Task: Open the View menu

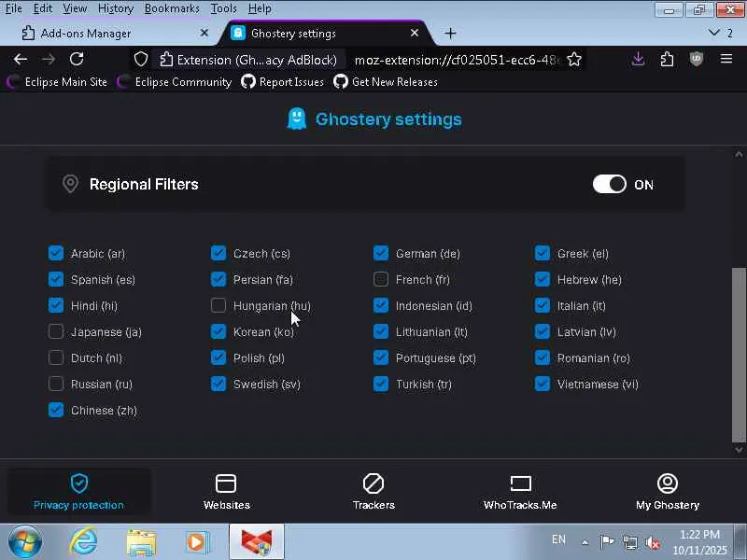Action: [75, 8]
